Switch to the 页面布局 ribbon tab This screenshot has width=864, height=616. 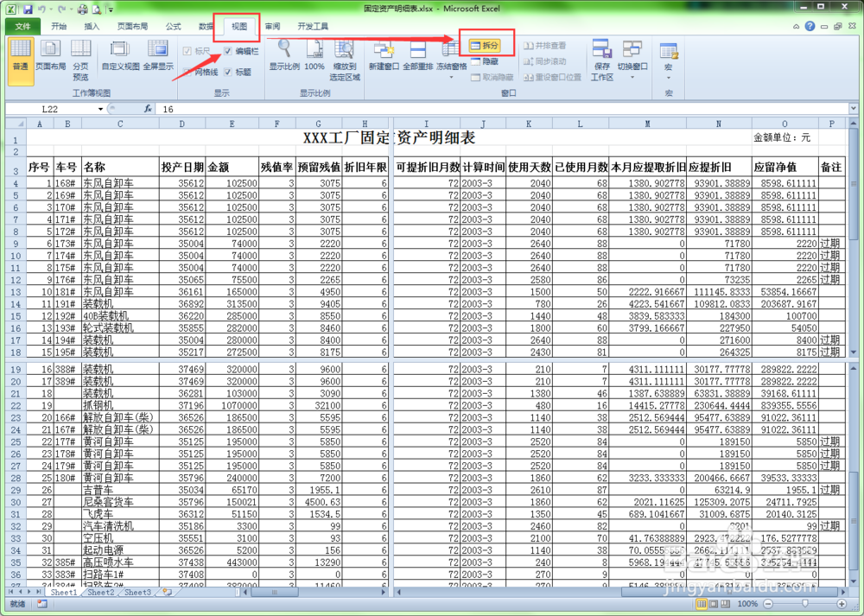tap(132, 27)
